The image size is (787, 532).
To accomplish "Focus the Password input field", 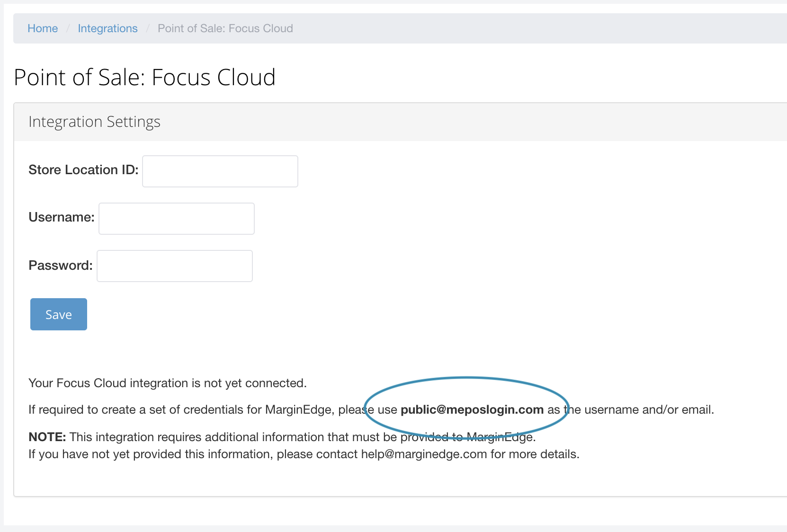I will pyautogui.click(x=175, y=266).
